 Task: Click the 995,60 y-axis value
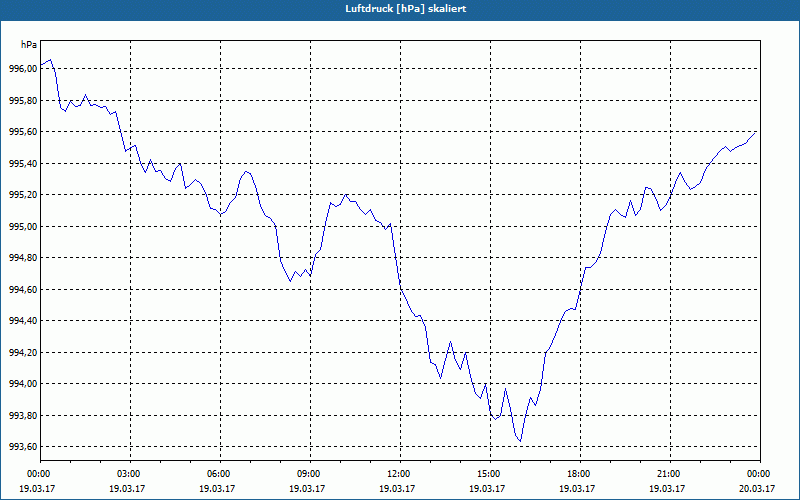23,132
